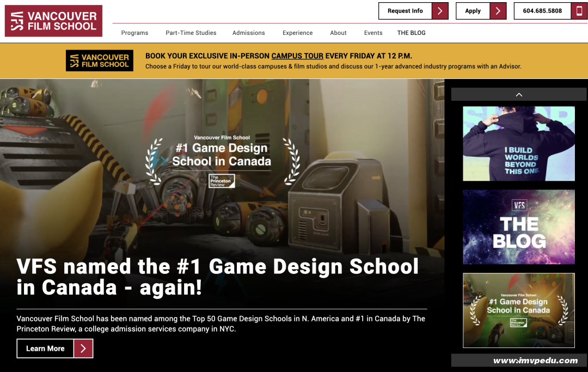Image resolution: width=588 pixels, height=372 pixels.
Task: Follow the CAMPUS TOUR link
Action: 297,56
